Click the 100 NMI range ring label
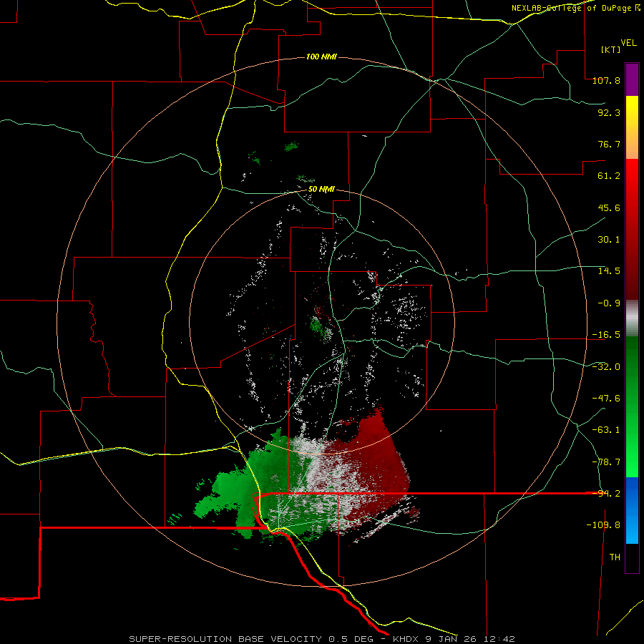 [x=321, y=57]
